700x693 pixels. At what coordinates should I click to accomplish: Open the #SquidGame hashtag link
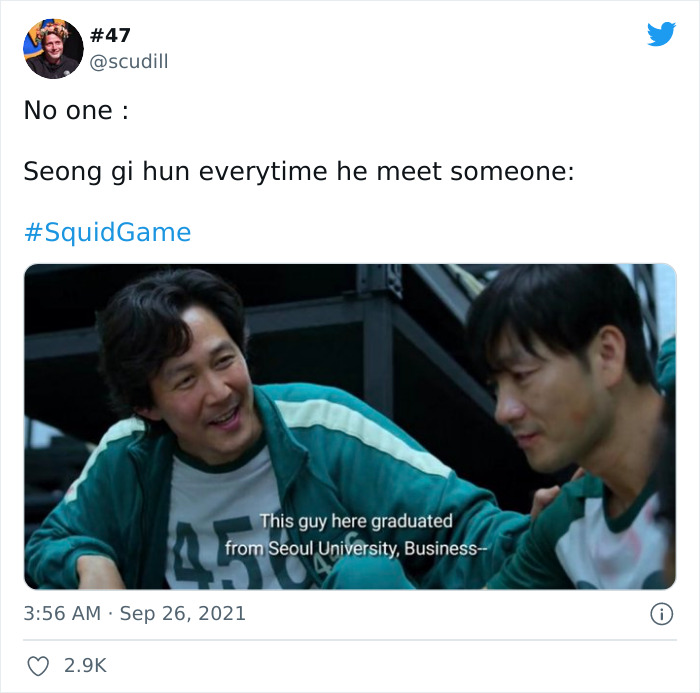(x=108, y=232)
